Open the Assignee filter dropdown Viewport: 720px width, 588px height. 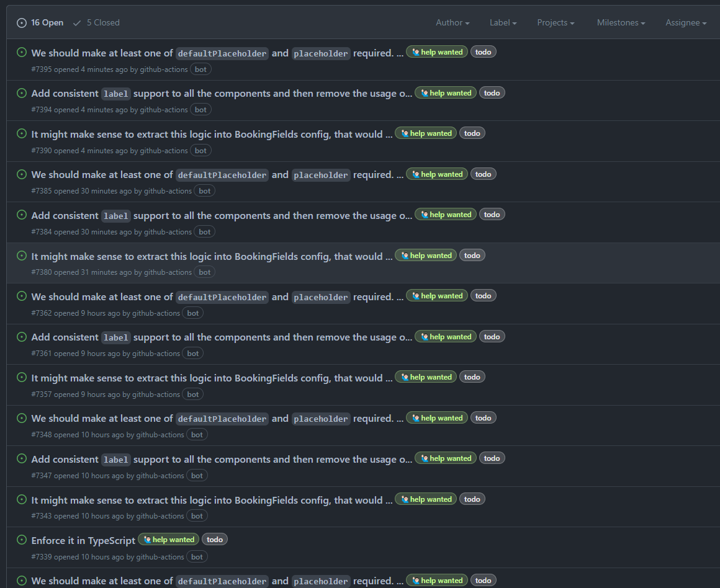685,22
